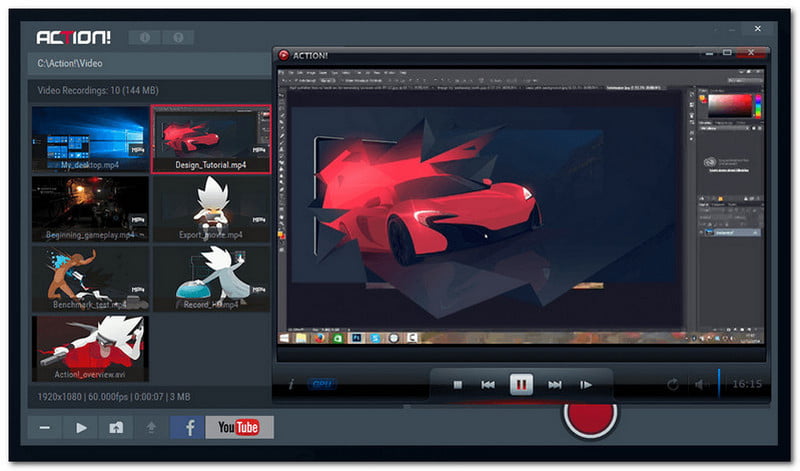The width and height of the screenshot is (800, 471).
Task: Play the selected recording via the bottom play button
Action: (81, 428)
